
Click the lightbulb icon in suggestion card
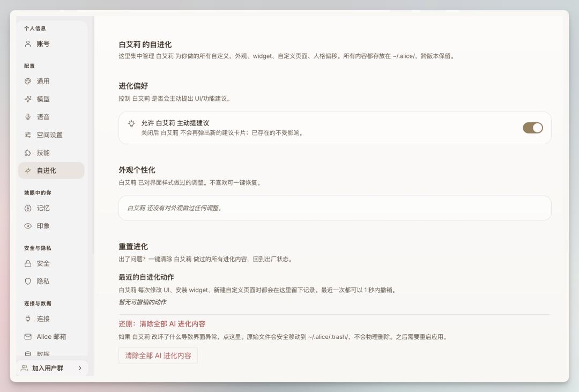point(131,124)
